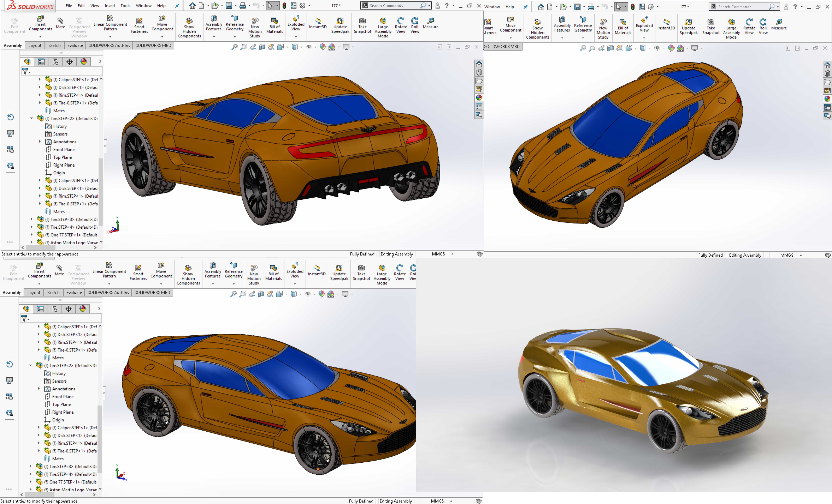Image resolution: width=832 pixels, height=504 pixels.
Task: Click the Mate tool in upper-left ribbon
Action: (60, 23)
